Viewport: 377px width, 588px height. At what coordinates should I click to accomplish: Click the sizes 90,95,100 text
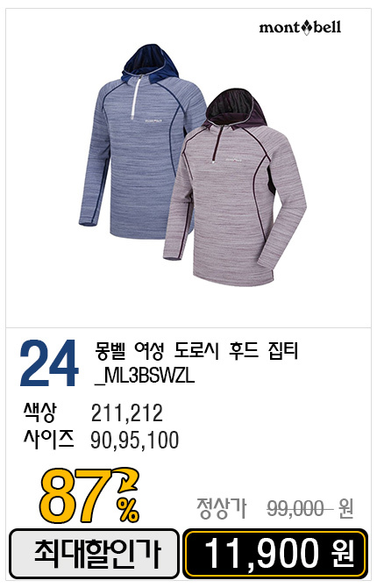[134, 441]
